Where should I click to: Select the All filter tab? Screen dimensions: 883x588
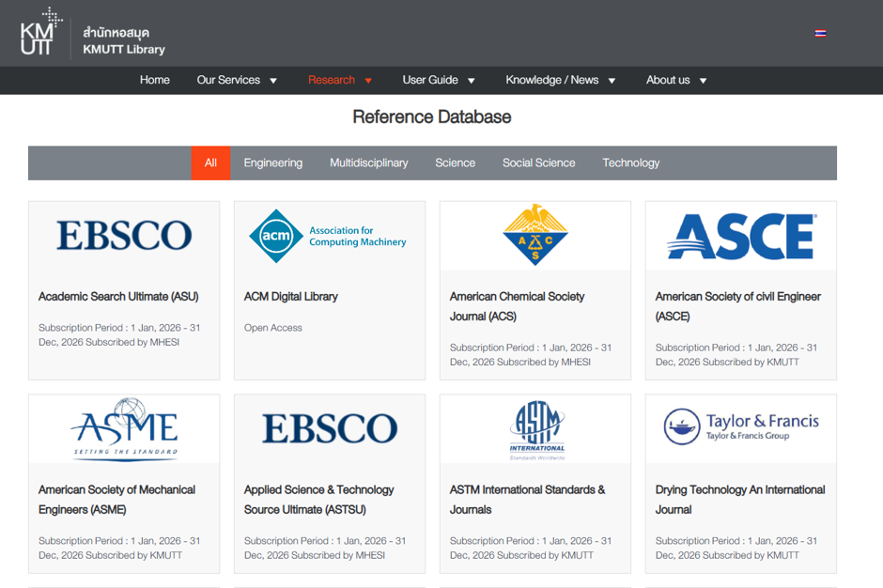pos(210,162)
